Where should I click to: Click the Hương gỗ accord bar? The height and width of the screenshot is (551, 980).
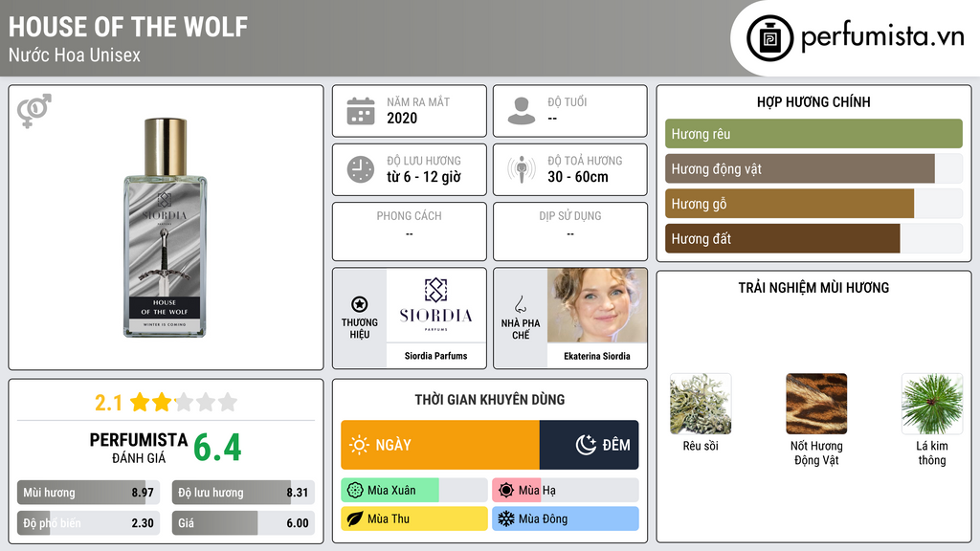[x=813, y=204]
